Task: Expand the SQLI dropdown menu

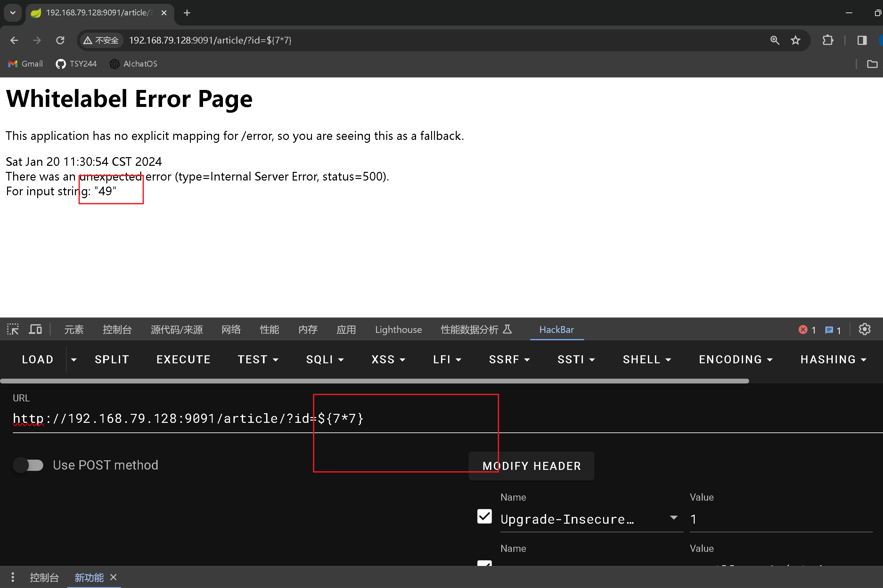Action: click(325, 359)
